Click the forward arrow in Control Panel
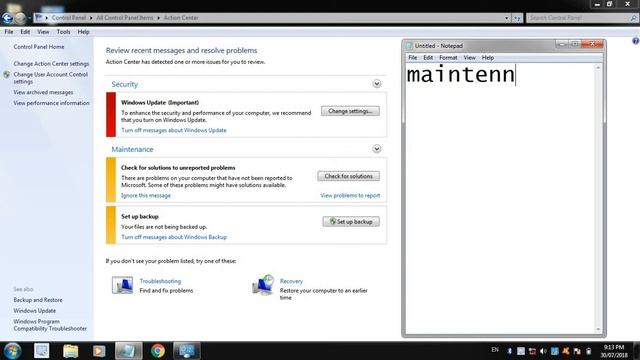 point(20,18)
